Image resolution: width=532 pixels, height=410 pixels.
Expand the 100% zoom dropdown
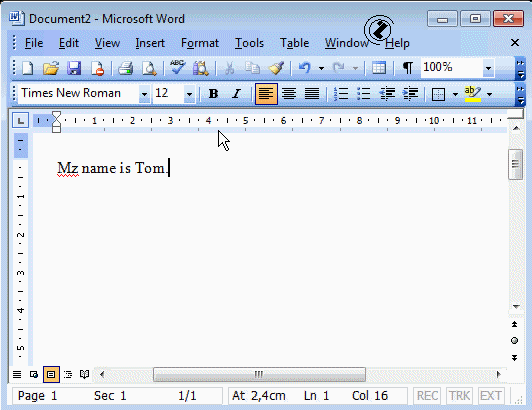click(x=488, y=68)
